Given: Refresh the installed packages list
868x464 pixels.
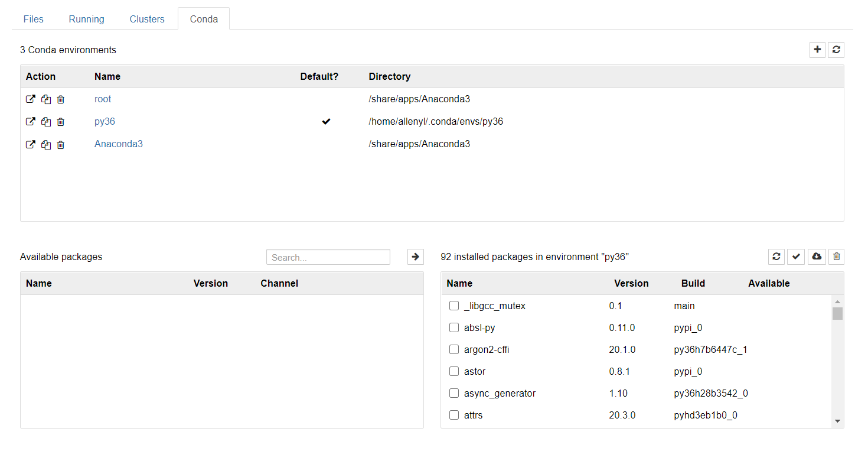Looking at the screenshot, I should pyautogui.click(x=776, y=257).
